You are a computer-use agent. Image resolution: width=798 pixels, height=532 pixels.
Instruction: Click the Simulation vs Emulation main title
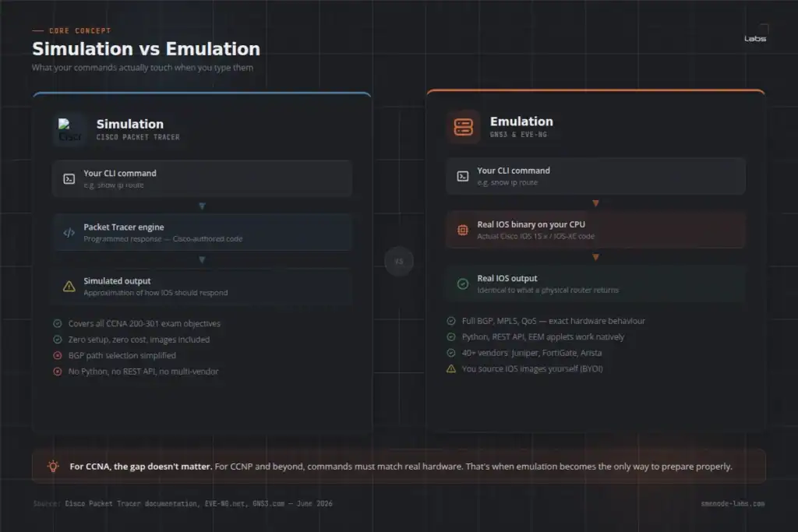click(146, 49)
